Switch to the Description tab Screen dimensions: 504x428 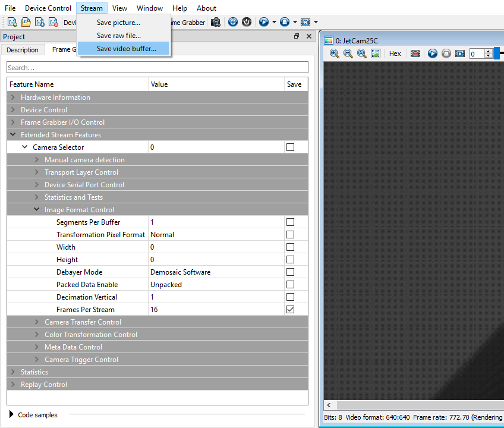[23, 50]
